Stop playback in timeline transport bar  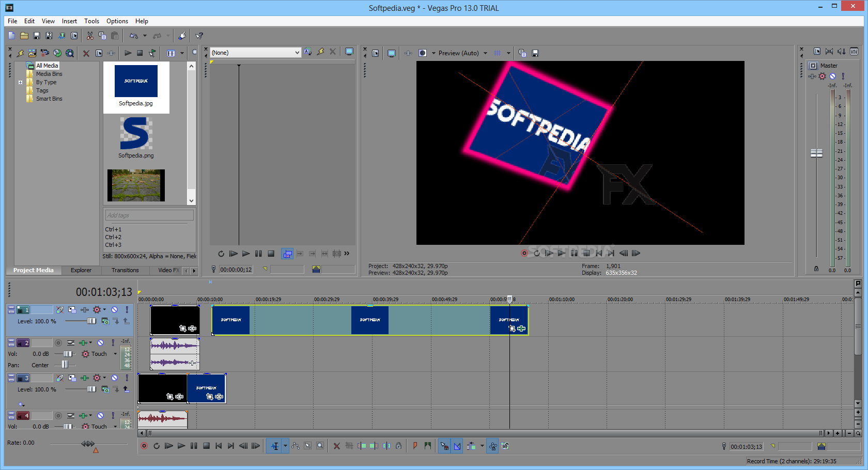[206, 446]
